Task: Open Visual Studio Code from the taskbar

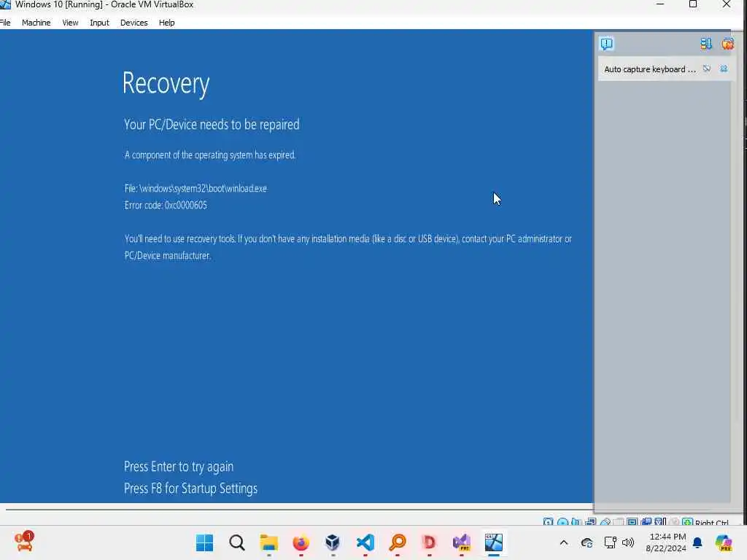Action: 365,542
